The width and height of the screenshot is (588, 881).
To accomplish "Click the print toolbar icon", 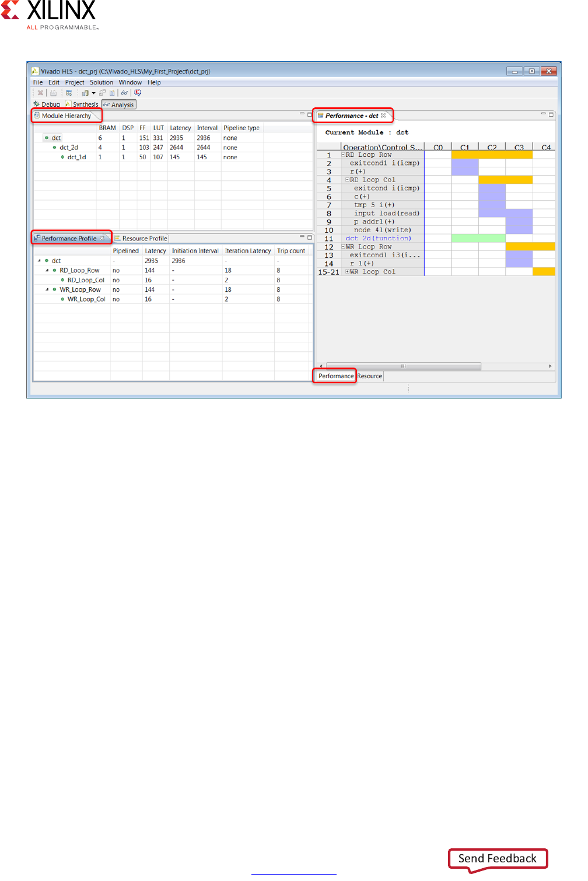I will point(54,93).
